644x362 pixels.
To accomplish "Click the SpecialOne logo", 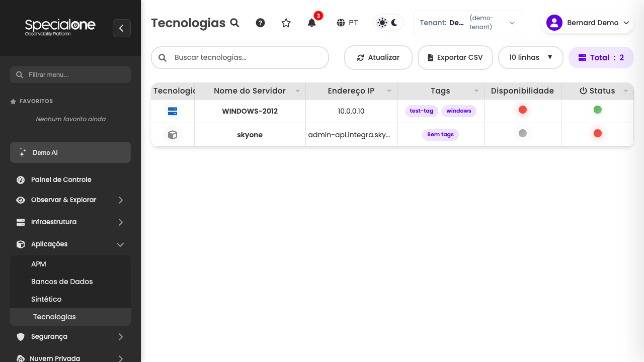I will [x=60, y=27].
